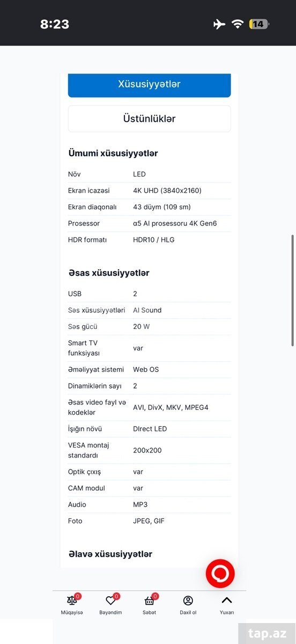
Task: Tap the 8:23 clock in status bar
Action: (55, 24)
